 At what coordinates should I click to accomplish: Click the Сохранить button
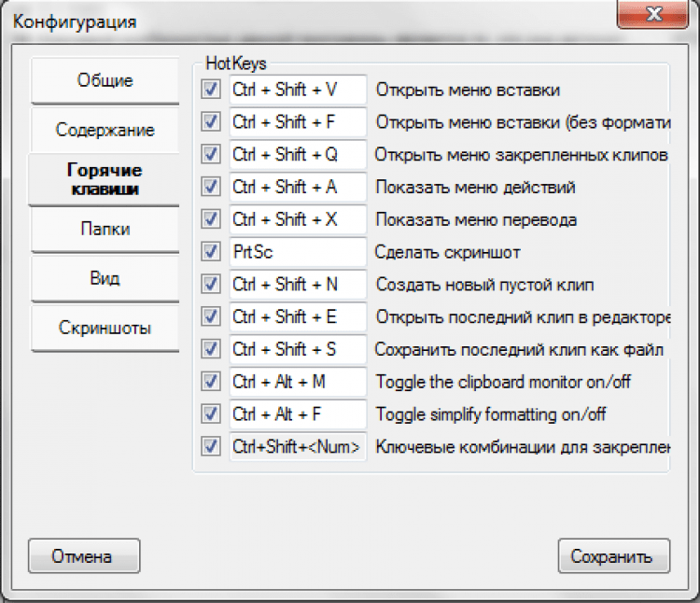pyautogui.click(x=613, y=557)
